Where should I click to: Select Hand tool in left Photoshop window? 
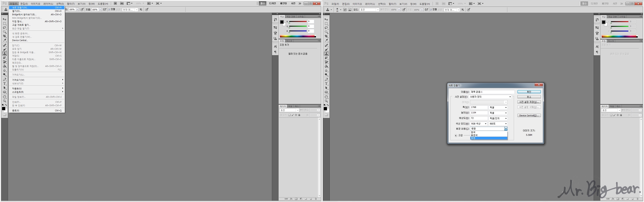point(5,97)
